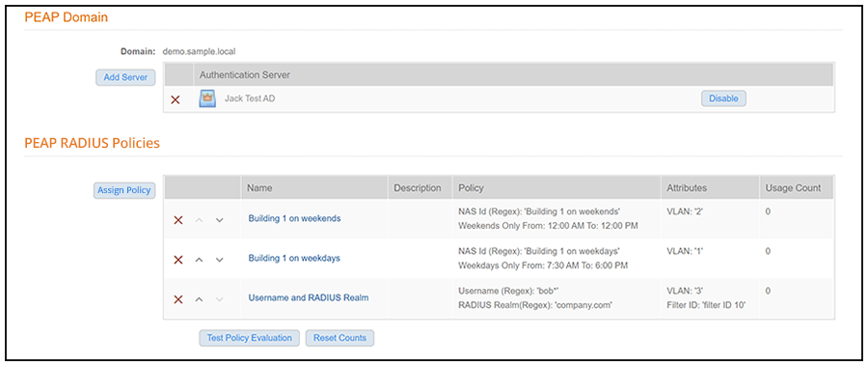Run Test Policy Evaluation
Screen dimensions: 868x366
point(249,338)
